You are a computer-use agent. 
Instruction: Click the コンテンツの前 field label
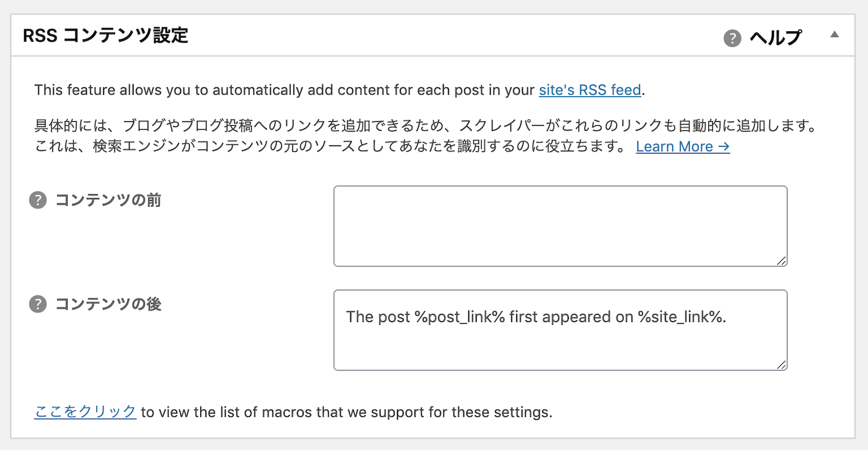coord(108,200)
